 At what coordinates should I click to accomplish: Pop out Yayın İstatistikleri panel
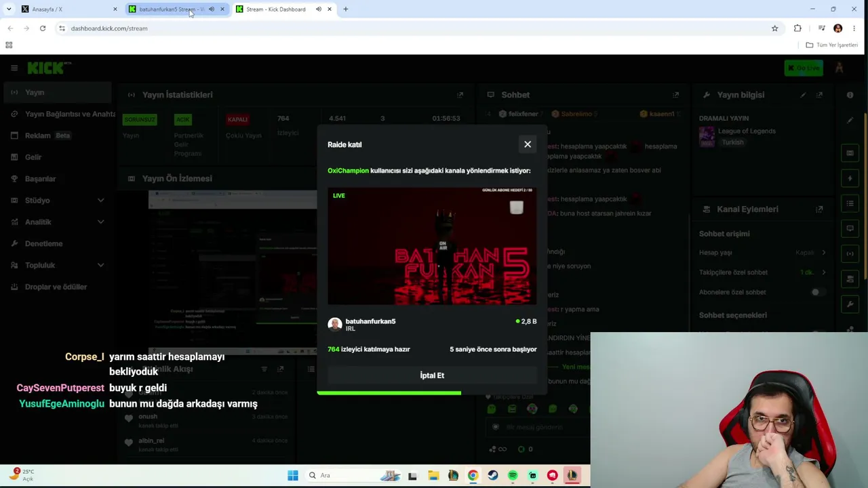point(460,95)
